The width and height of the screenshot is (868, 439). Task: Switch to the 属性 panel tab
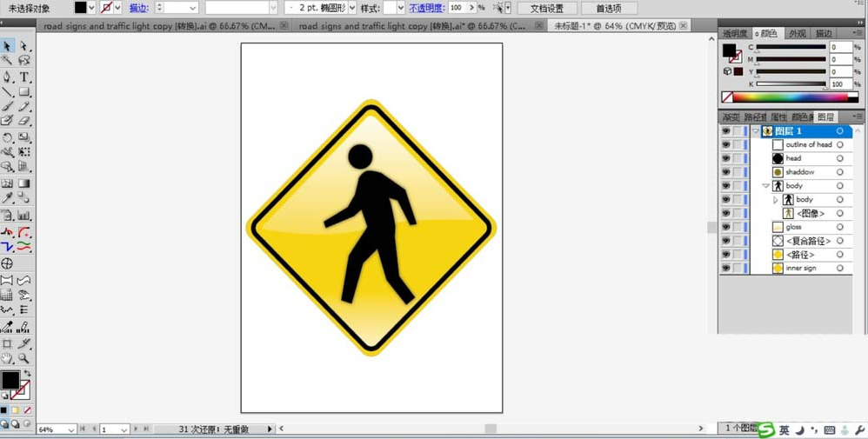click(x=778, y=116)
